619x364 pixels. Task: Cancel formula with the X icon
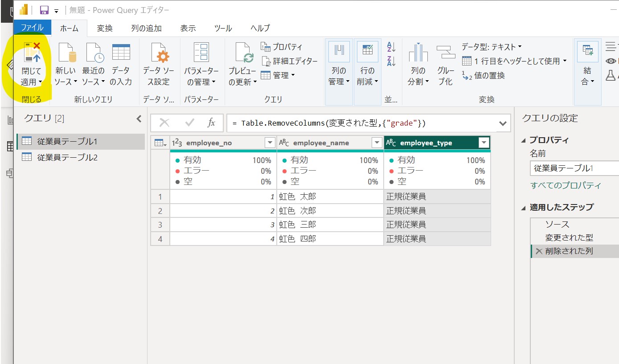[164, 123]
